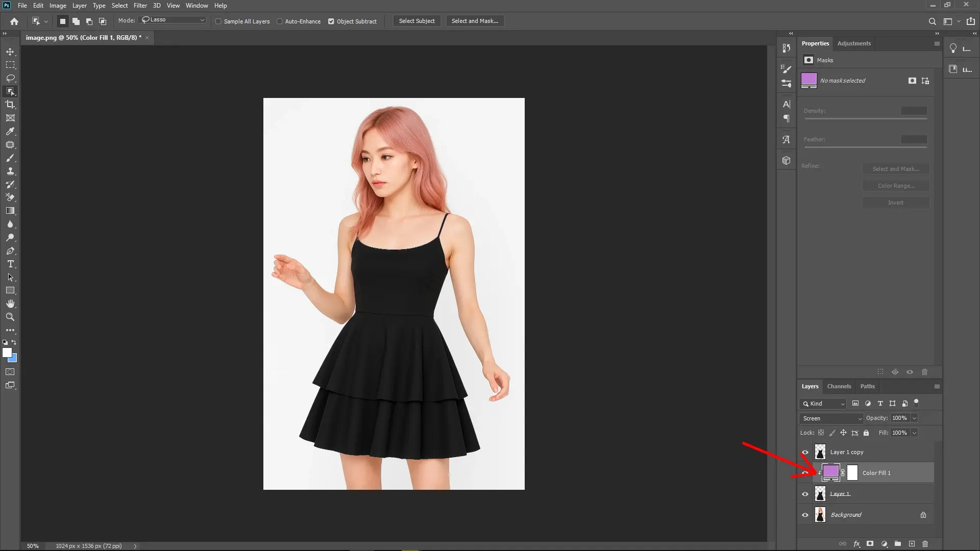Enable Sample All Layers

(218, 21)
